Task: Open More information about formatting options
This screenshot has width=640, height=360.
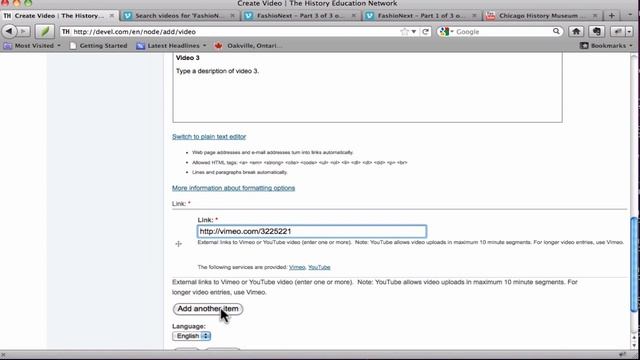Action: 233,188
